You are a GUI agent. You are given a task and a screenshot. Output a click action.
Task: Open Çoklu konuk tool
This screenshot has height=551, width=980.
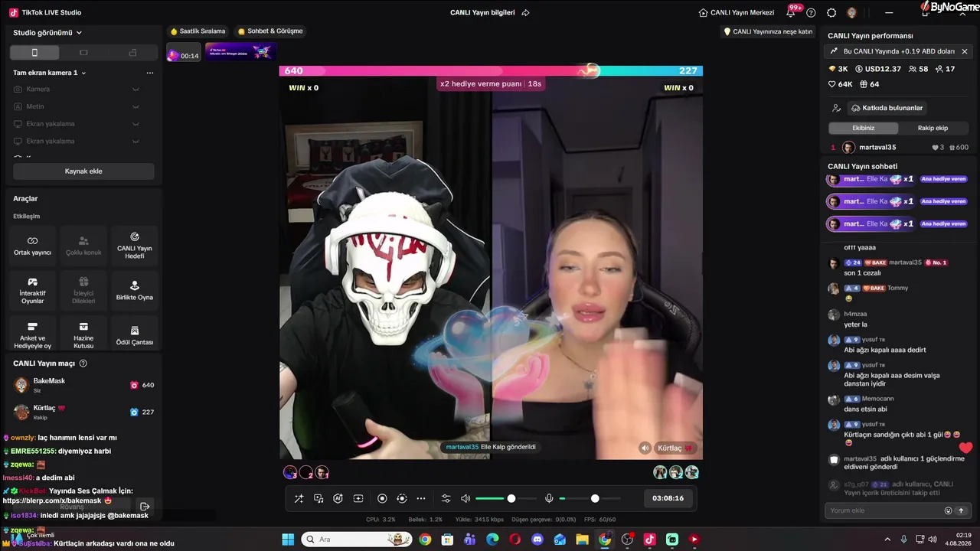coord(83,246)
